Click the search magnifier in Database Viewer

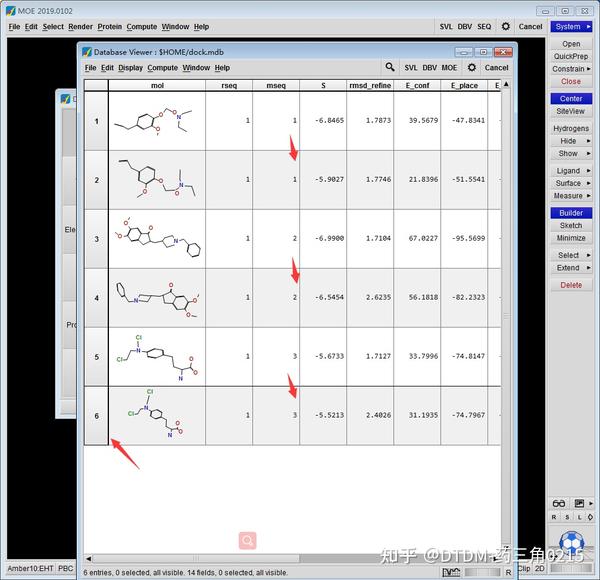(x=390, y=67)
